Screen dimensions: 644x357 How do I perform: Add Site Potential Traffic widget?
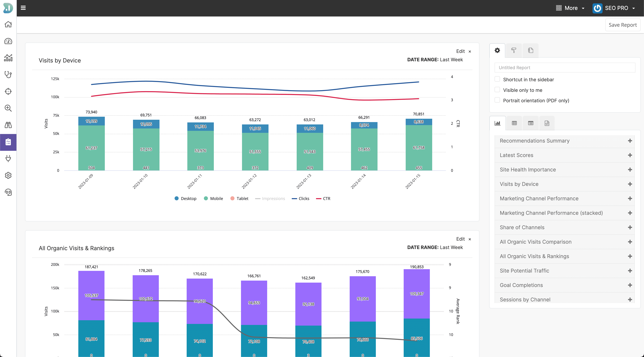coord(630,271)
